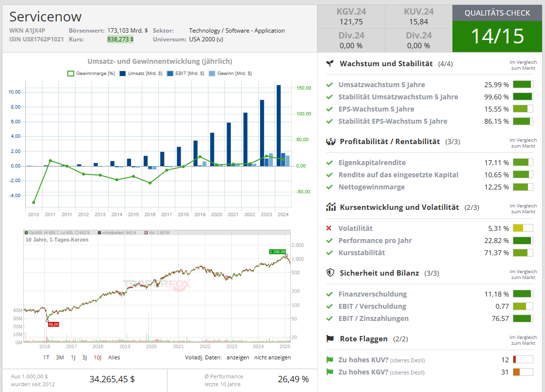
Task: Select the Alles chart timeframe
Action: coord(114,357)
